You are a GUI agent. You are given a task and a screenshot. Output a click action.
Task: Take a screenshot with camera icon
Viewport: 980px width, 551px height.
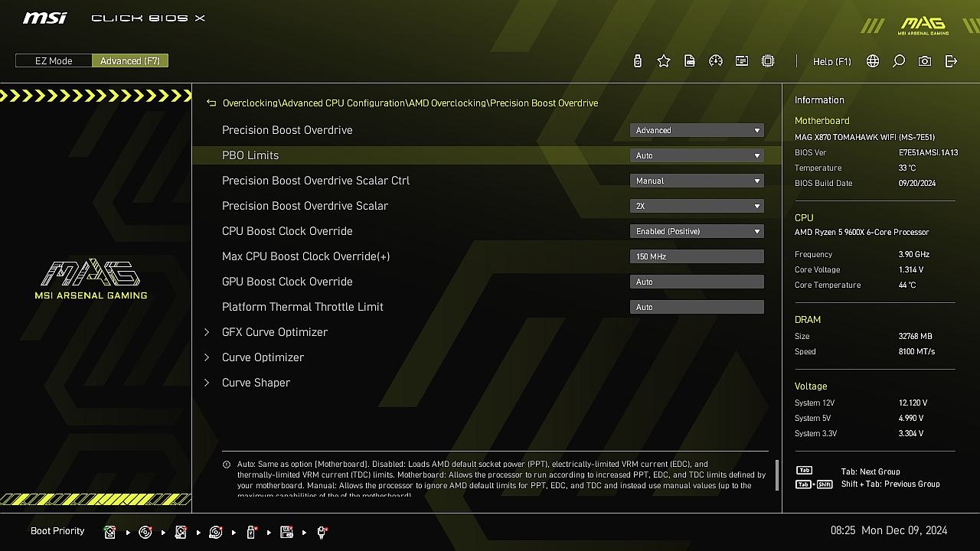click(x=925, y=61)
